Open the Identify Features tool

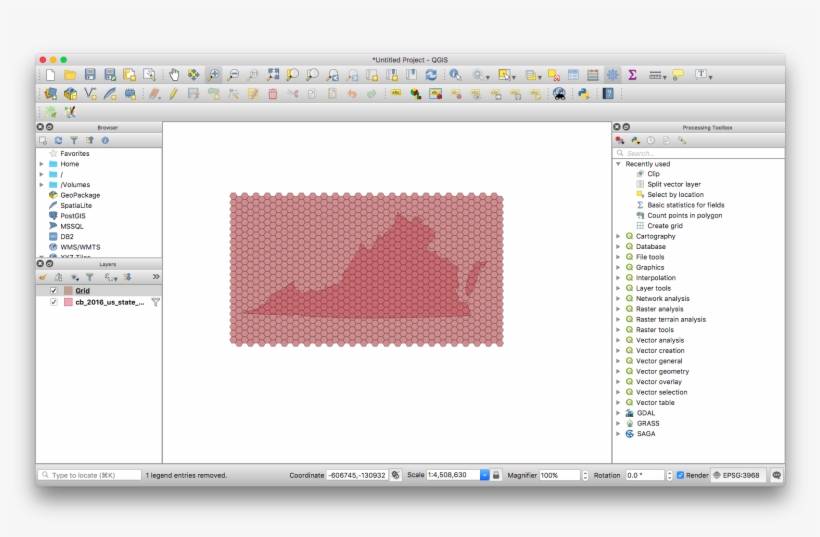456,75
